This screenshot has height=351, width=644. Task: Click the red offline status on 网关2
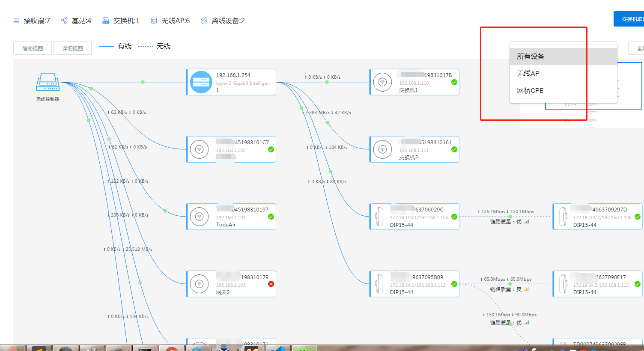271,284
